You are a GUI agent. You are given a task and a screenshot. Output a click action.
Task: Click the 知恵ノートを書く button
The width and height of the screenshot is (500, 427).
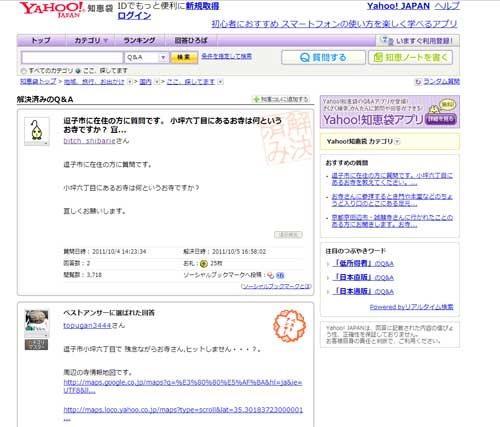[x=410, y=57]
